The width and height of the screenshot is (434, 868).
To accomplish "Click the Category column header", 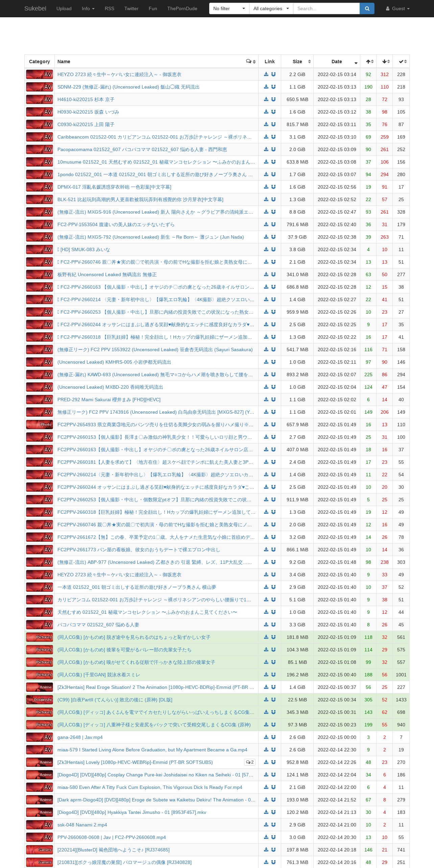I will click(x=40, y=62).
